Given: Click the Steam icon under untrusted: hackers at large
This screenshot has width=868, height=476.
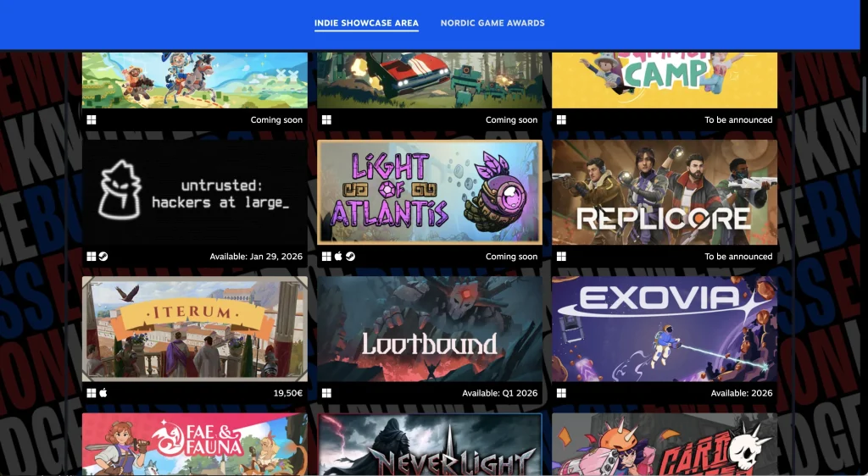Looking at the screenshot, I should (103, 257).
